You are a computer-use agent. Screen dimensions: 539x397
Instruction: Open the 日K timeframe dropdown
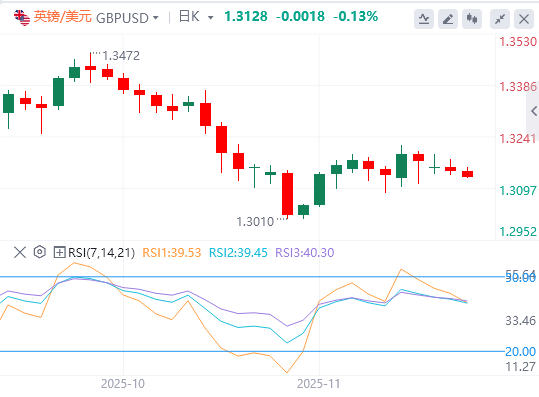196,16
